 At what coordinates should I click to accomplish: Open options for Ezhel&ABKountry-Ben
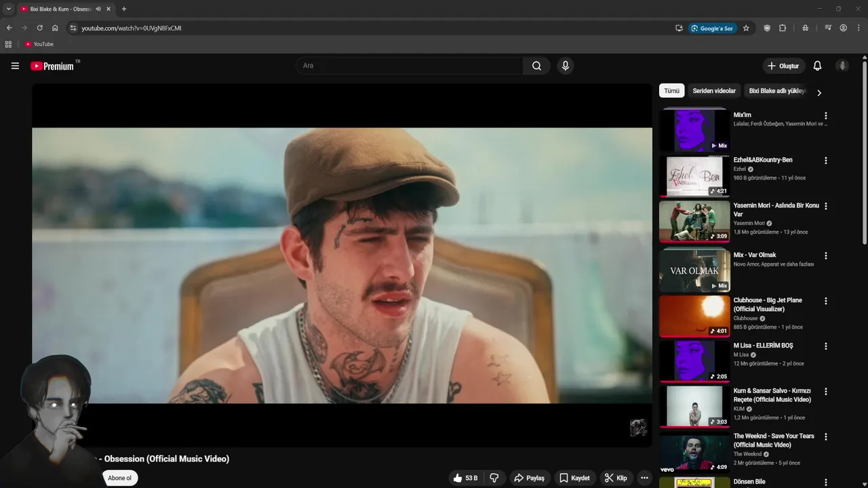[x=825, y=161]
